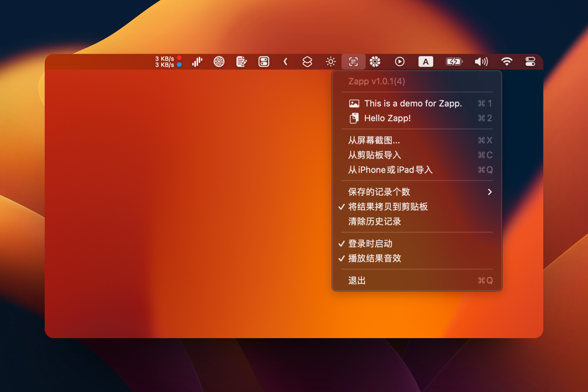The width and height of the screenshot is (588, 392).
Task: Choose 从剪贴板导入 menu item
Action: tap(374, 155)
